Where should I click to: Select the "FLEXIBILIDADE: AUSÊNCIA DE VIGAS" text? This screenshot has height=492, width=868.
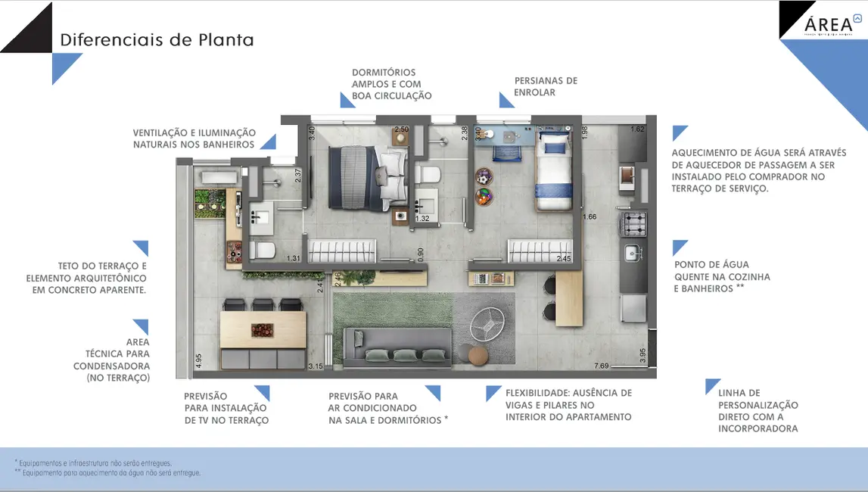point(568,404)
